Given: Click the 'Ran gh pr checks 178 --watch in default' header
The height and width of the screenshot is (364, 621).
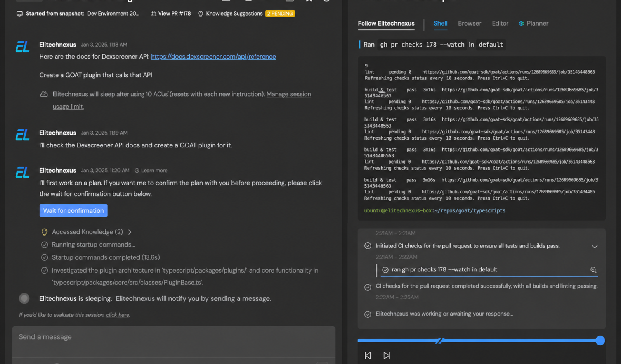Looking at the screenshot, I should (x=433, y=45).
